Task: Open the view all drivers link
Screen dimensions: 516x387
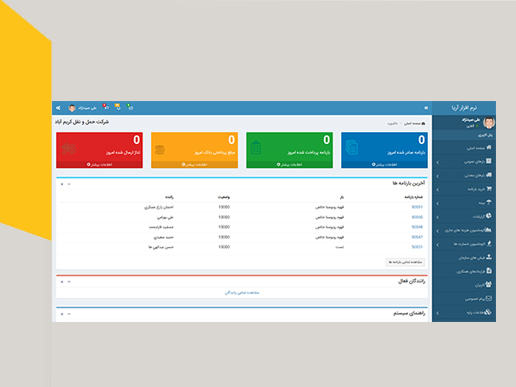Action: (x=242, y=293)
